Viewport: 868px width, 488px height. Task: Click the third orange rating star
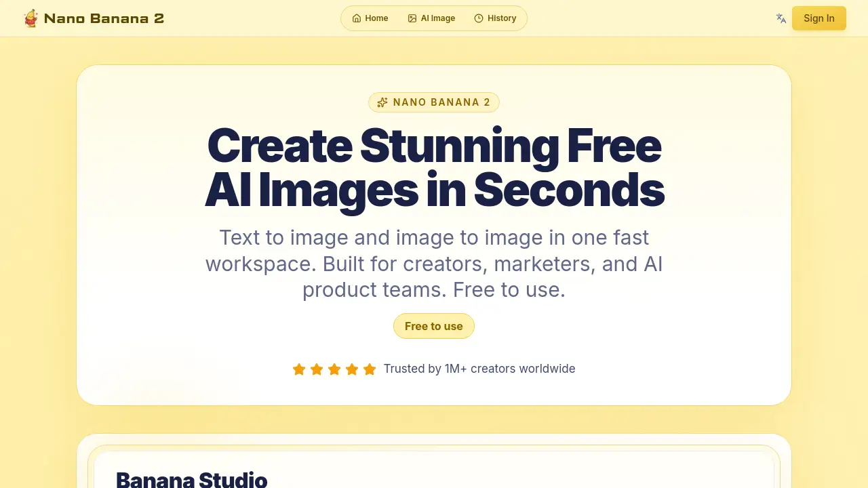[x=334, y=369]
